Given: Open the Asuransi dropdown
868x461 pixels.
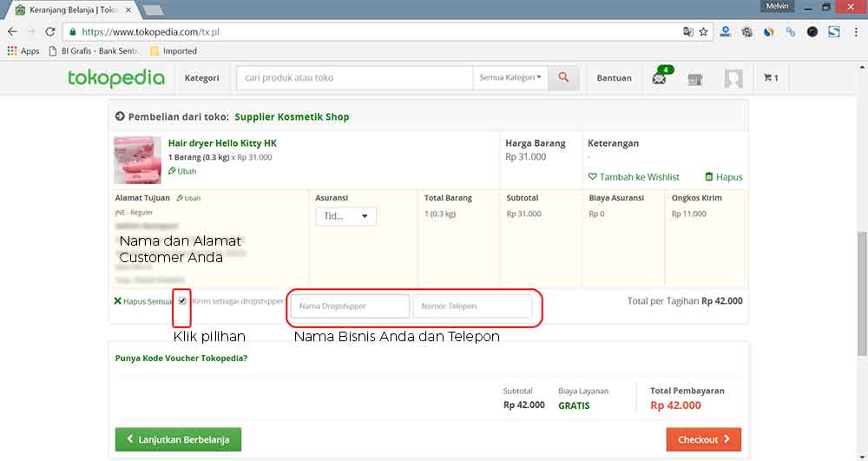Looking at the screenshot, I should tap(346, 216).
